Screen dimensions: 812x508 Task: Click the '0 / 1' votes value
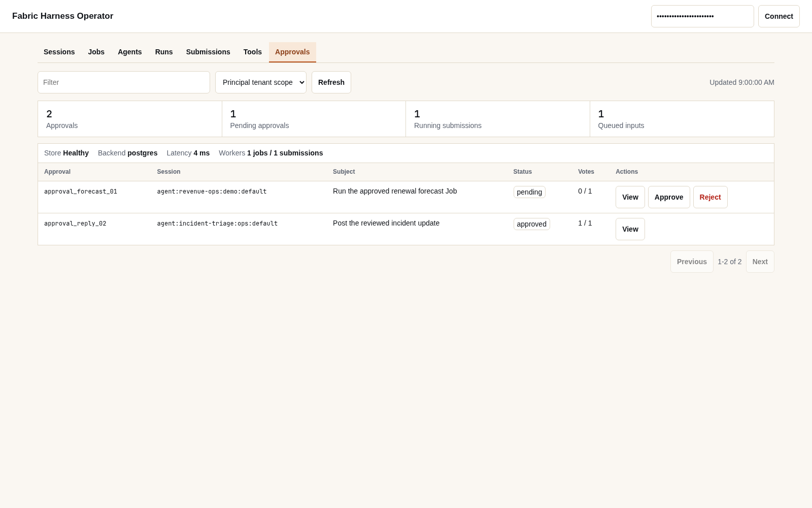coord(585,191)
